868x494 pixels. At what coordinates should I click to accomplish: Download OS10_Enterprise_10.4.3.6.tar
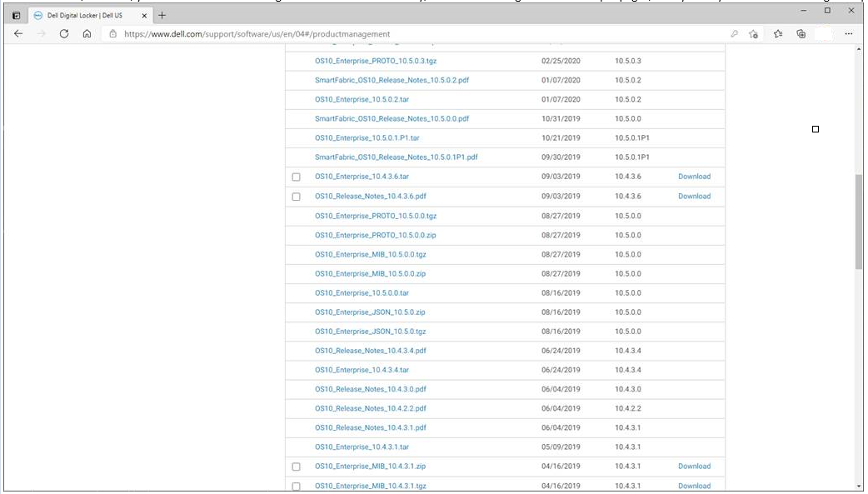(x=694, y=177)
